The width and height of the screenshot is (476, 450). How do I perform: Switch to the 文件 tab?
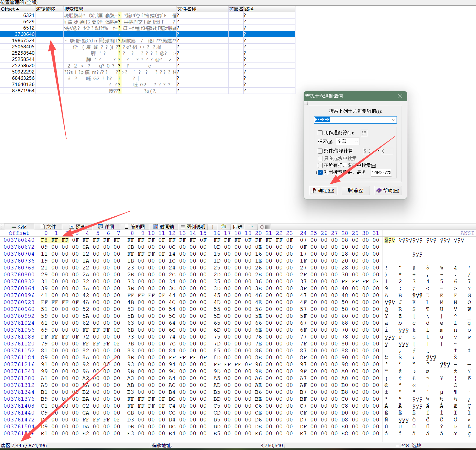pyautogui.click(x=48, y=227)
